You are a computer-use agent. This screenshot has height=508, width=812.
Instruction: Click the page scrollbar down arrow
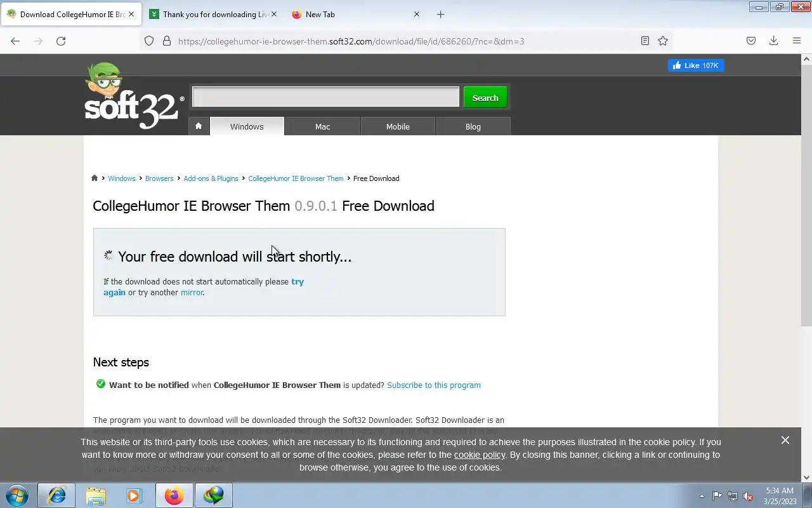(806, 478)
